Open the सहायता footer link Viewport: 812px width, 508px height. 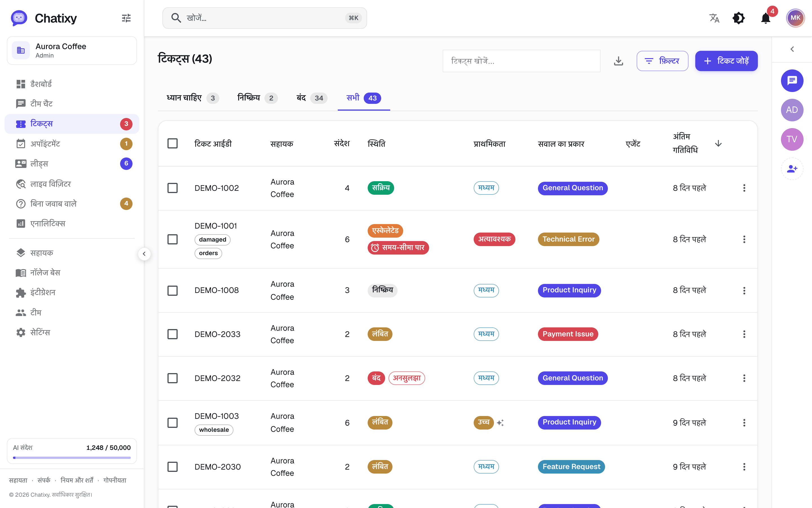click(x=18, y=480)
